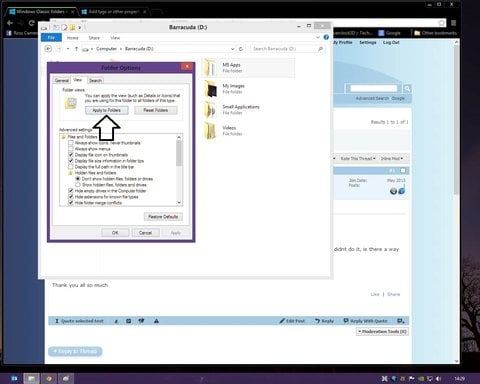Open the Share ribbon tab in Explorer
Image resolution: width=480 pixels, height=384 pixels.
point(94,38)
